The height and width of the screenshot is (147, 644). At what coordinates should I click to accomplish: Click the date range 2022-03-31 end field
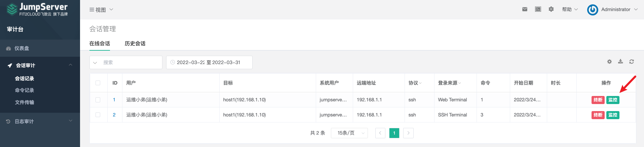tap(226, 62)
